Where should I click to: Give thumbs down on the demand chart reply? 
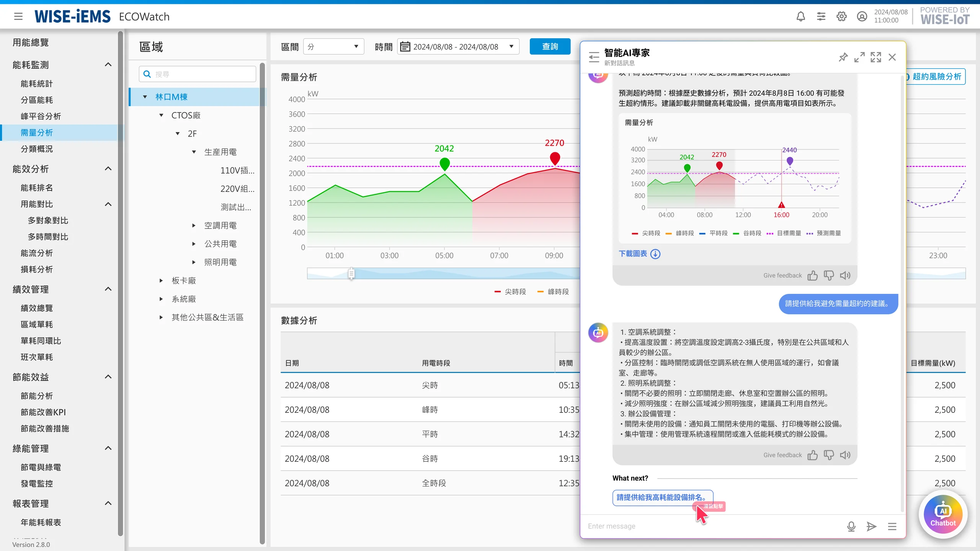pos(829,275)
